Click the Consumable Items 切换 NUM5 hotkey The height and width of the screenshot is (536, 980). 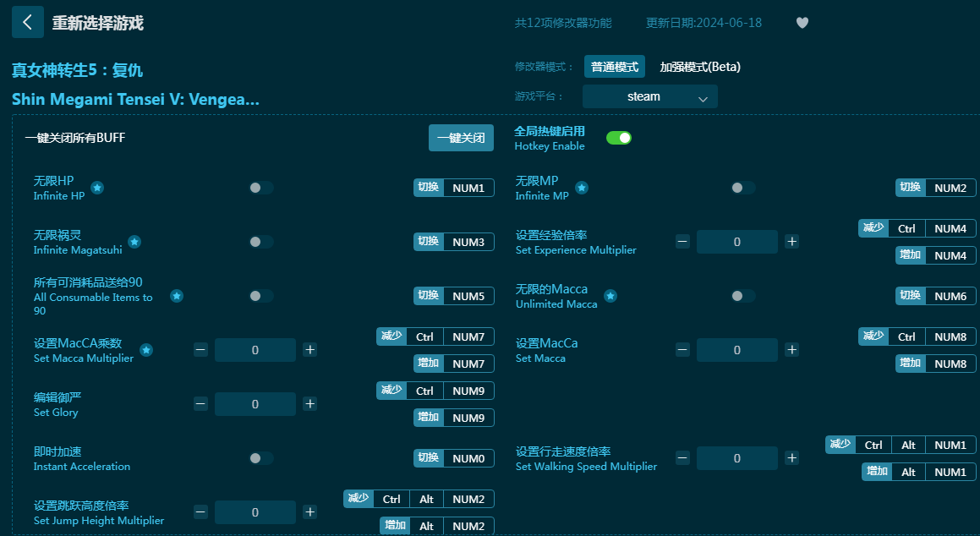pos(454,296)
